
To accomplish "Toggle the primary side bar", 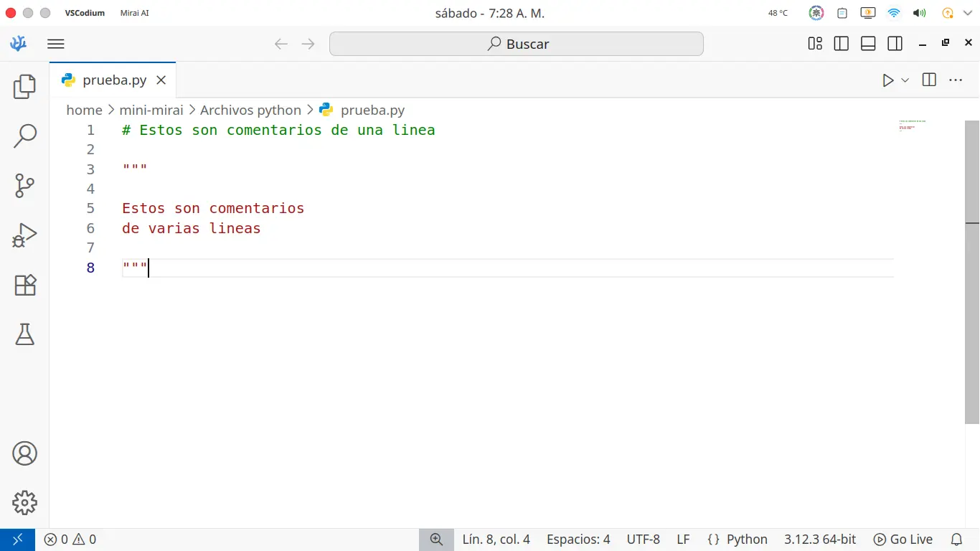I will (x=842, y=44).
